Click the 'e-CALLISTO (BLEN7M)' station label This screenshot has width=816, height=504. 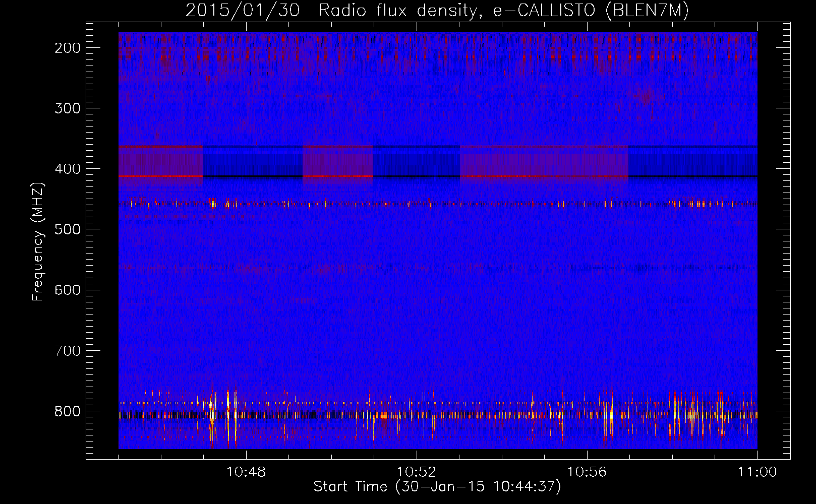click(591, 11)
